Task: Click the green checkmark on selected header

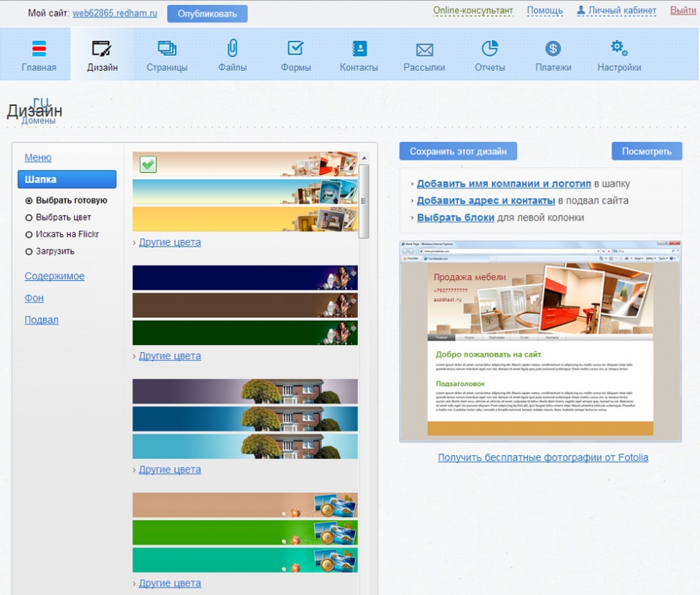Action: [x=148, y=164]
